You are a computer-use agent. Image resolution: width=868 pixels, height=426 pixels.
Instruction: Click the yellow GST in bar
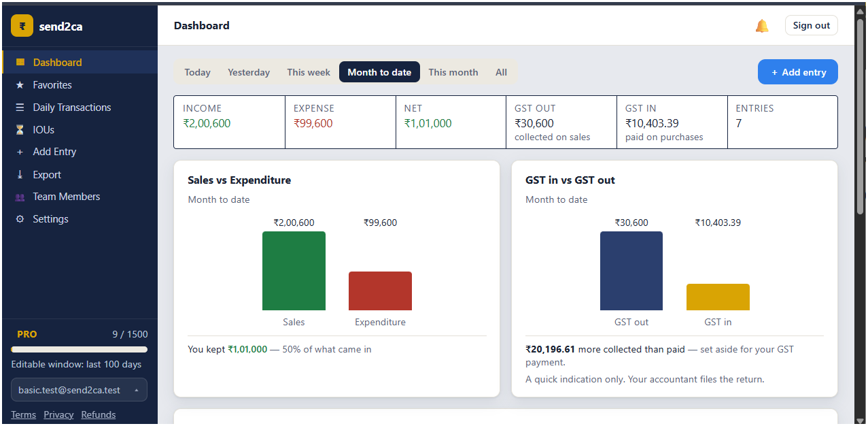718,297
